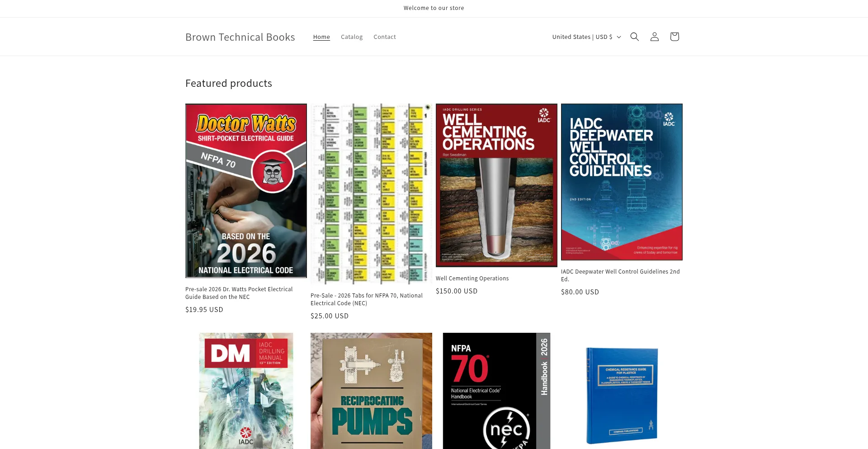This screenshot has width=868, height=449.
Task: Open the NFPA 70 NEC Handbook cover
Action: coord(496,391)
